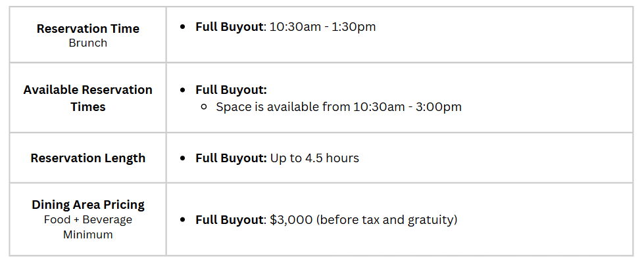644x264 pixels.
Task: Select the Full Buyout label under available times
Action: tap(232, 90)
